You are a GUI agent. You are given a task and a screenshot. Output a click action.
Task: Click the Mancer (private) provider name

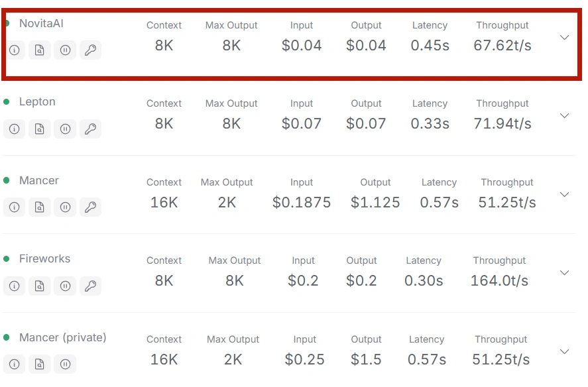click(62, 337)
